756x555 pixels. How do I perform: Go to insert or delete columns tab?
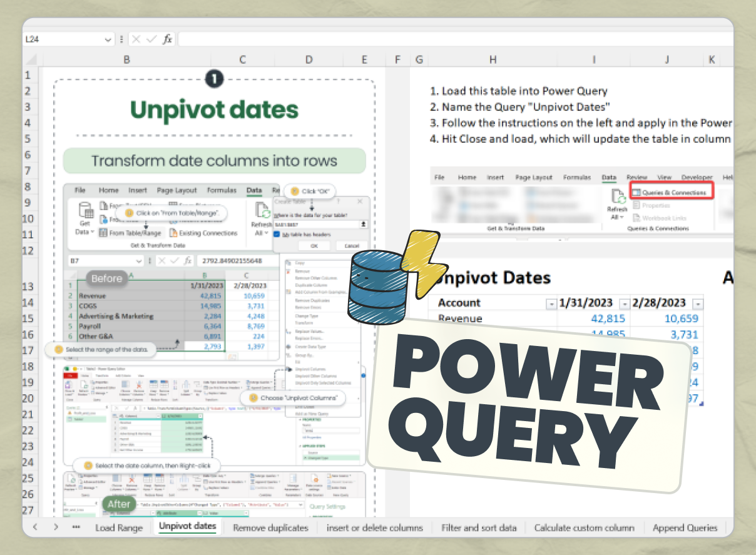(x=375, y=527)
